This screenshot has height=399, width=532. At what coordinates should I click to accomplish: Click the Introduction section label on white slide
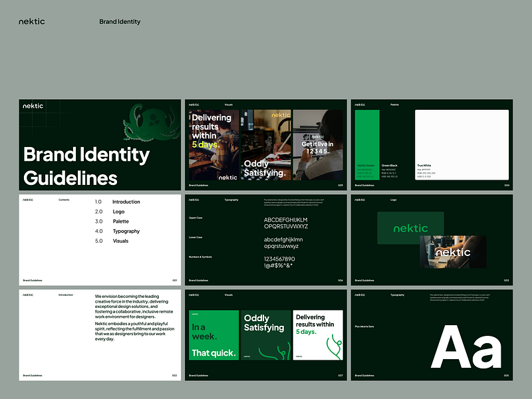point(66,295)
